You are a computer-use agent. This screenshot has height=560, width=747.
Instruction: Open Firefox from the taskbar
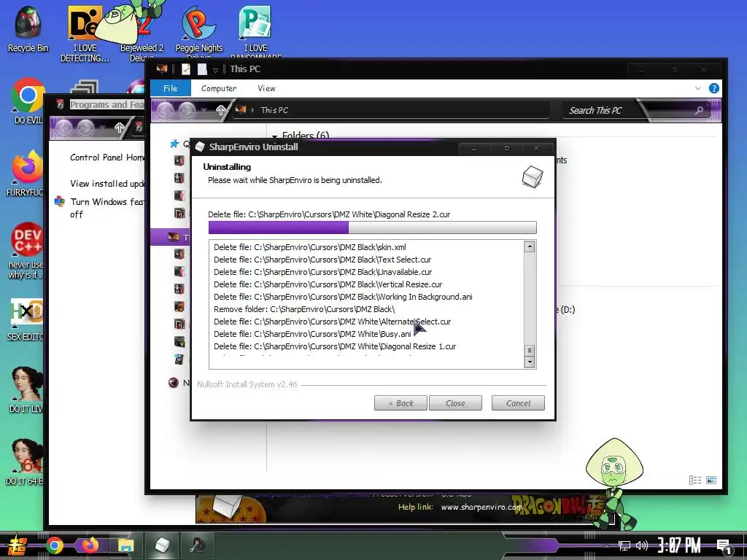(90, 545)
